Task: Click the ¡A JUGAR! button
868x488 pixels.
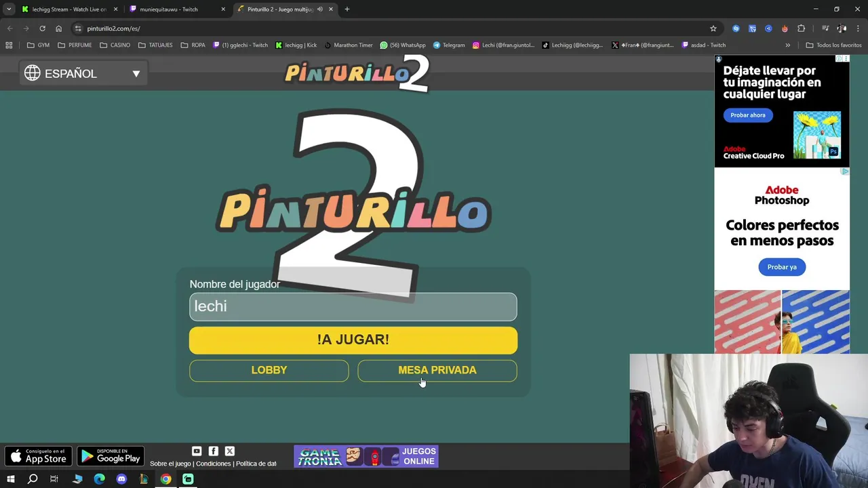Action: tap(353, 340)
